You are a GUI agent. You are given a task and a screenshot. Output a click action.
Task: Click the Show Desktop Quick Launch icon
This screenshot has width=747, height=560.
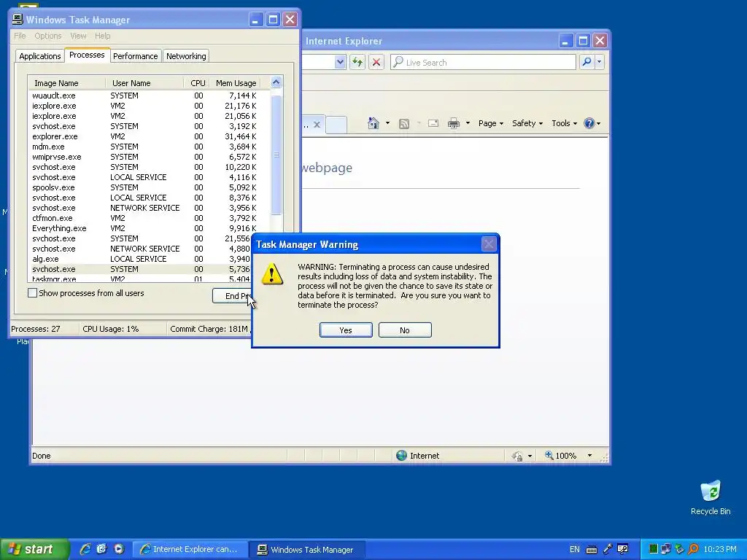tap(101, 549)
